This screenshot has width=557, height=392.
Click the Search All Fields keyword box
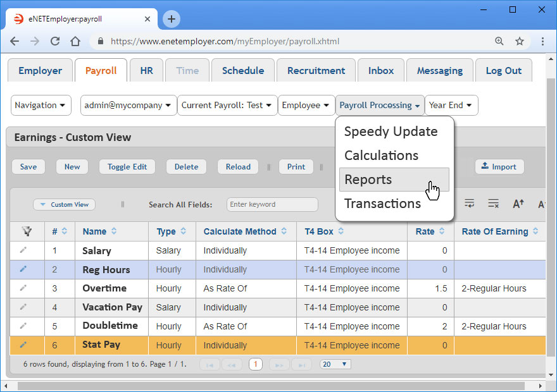click(x=272, y=205)
